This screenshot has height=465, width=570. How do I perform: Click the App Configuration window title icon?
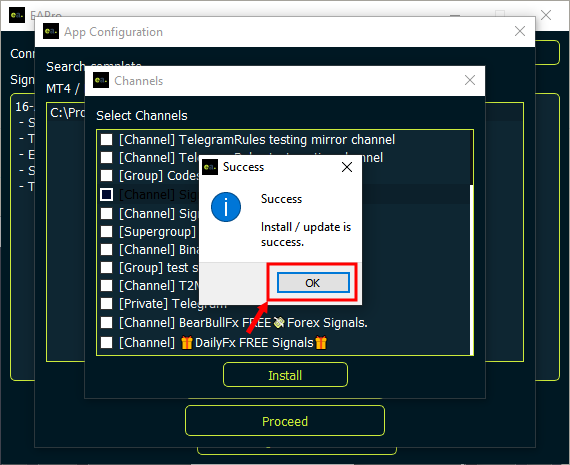pyautogui.click(x=51, y=31)
